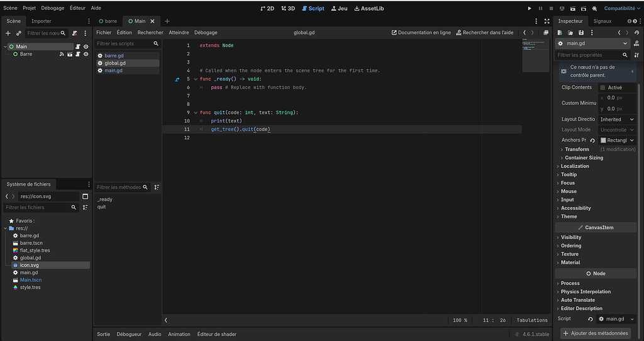644x341 pixels.
Task: Toggle visibility of the Main node
Action: [86, 47]
